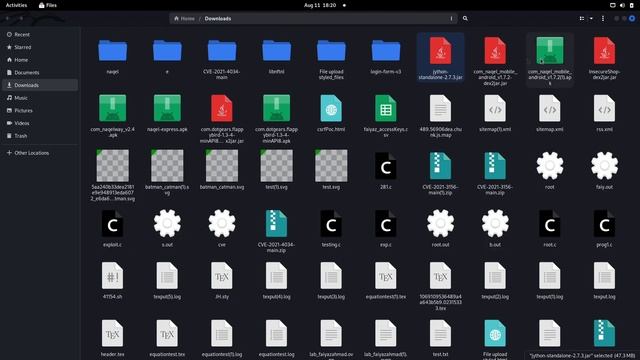Click the Downloads breadcrumb in path bar
Viewport: 640px width, 360px height.
(x=218, y=18)
